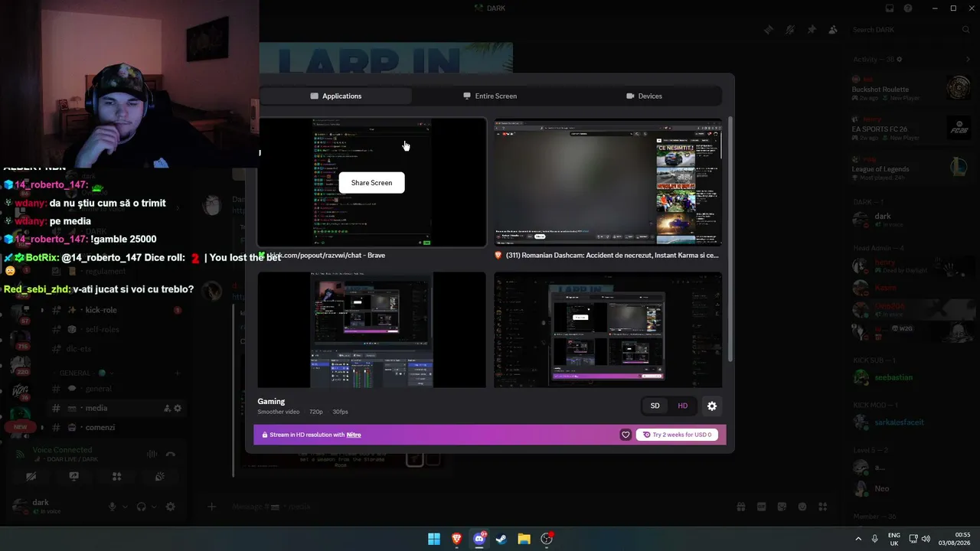Open the self-roles channel
980x551 pixels.
point(116,329)
